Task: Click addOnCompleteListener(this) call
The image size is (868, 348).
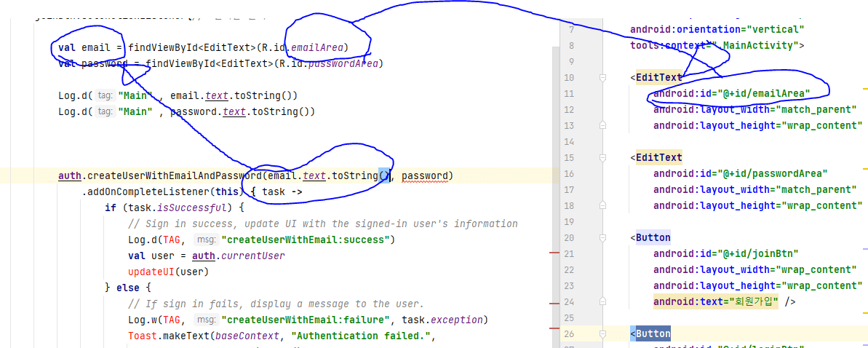Action: coord(163,192)
